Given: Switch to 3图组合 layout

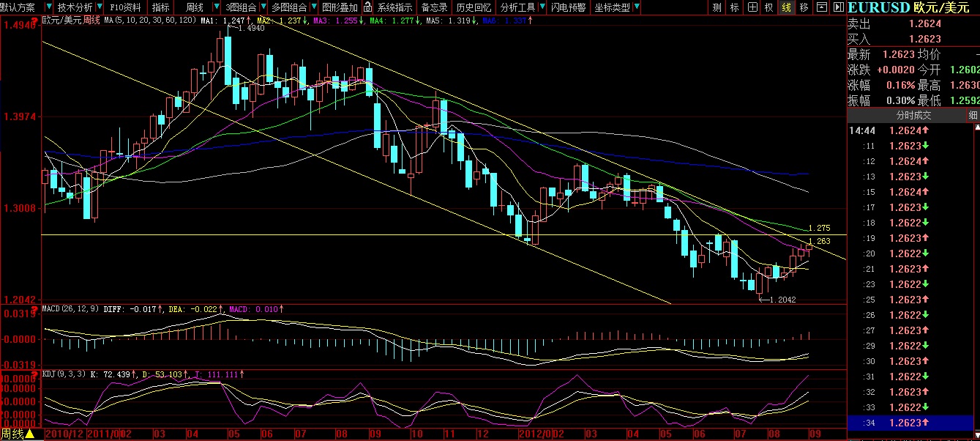Looking at the screenshot, I should click(242, 7).
